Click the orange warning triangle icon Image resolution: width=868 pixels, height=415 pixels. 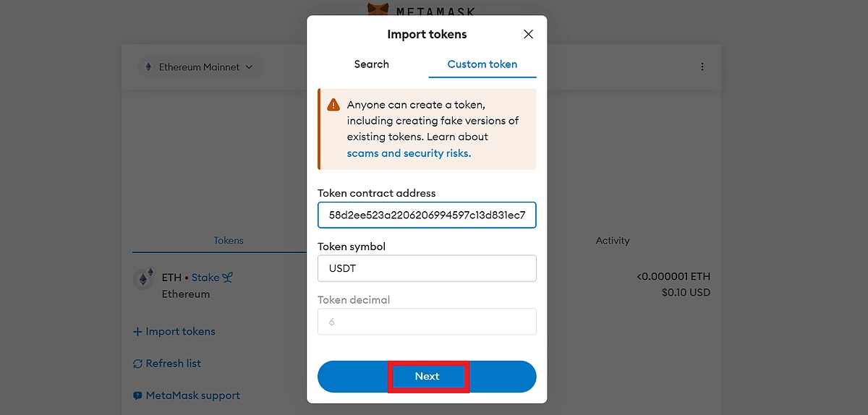pos(333,105)
